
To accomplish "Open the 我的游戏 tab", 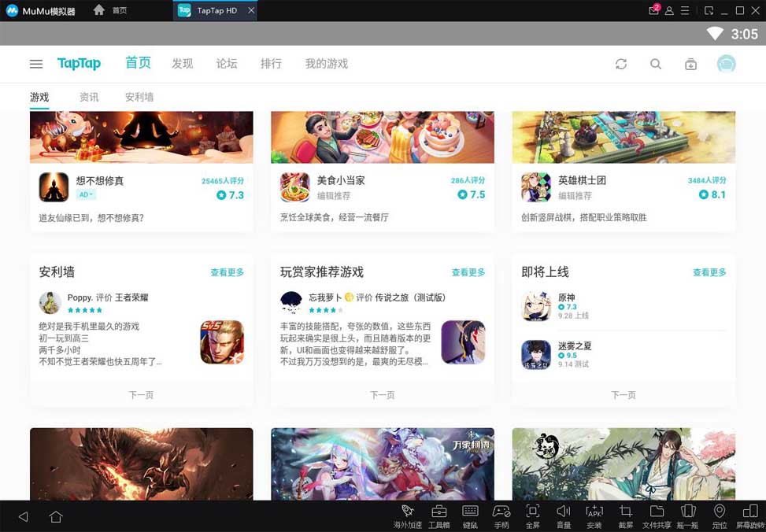I will 327,64.
